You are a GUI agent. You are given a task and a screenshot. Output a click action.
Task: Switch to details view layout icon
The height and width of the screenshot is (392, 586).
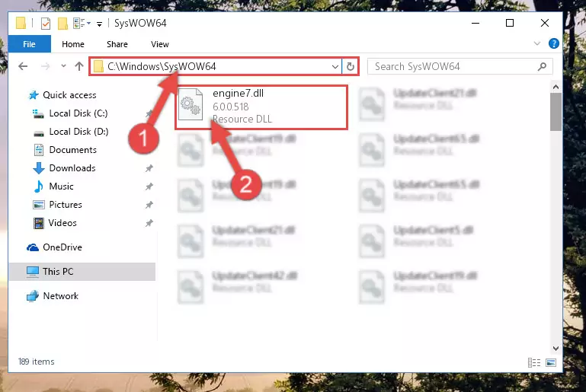point(534,362)
